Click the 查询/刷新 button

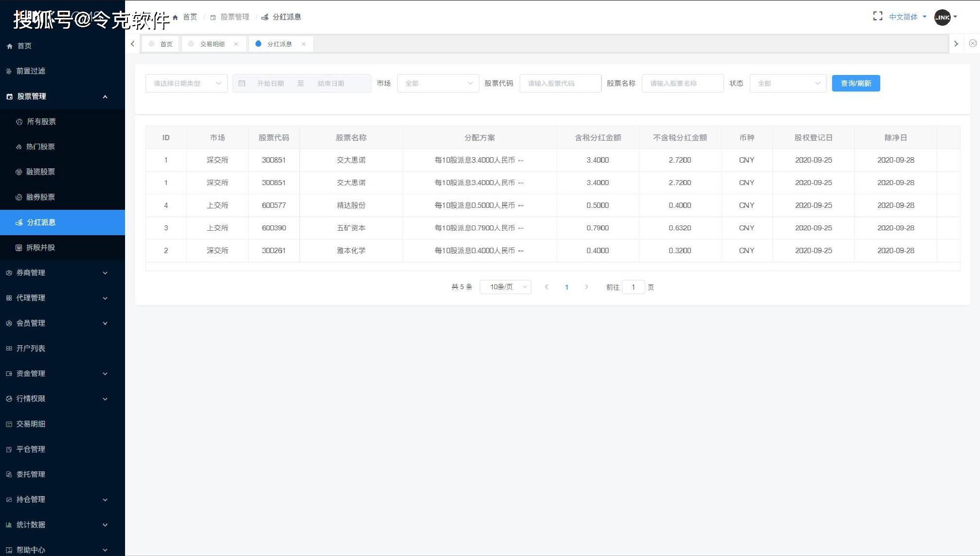click(x=856, y=83)
